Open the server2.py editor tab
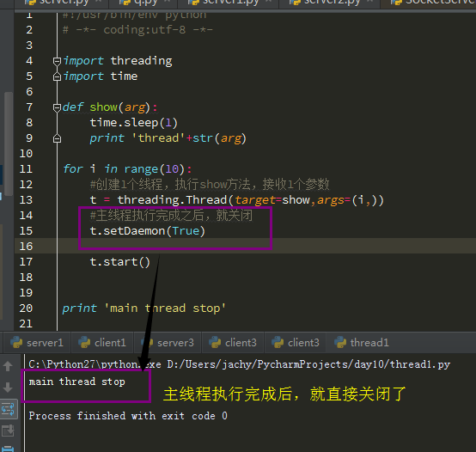Viewport: 476px width, 452px height. 329,3
